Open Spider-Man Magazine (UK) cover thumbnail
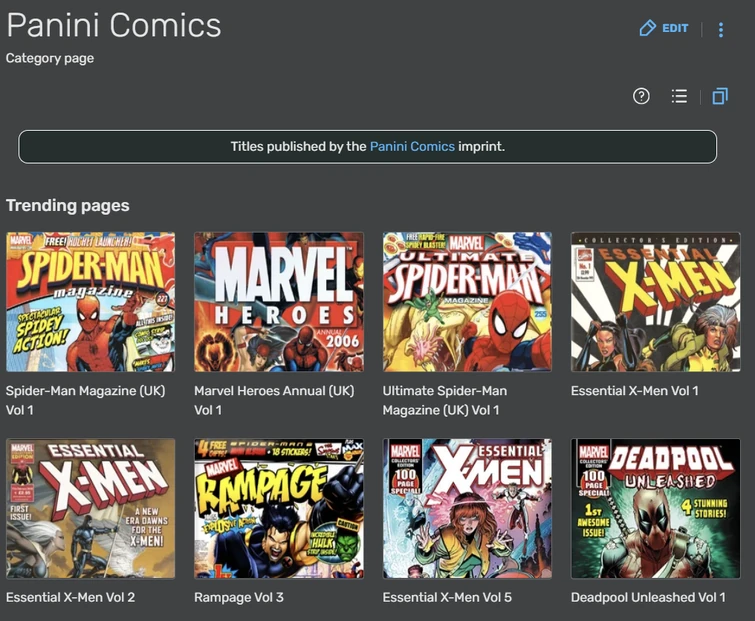Screen dimensions: 755x621 [91, 302]
